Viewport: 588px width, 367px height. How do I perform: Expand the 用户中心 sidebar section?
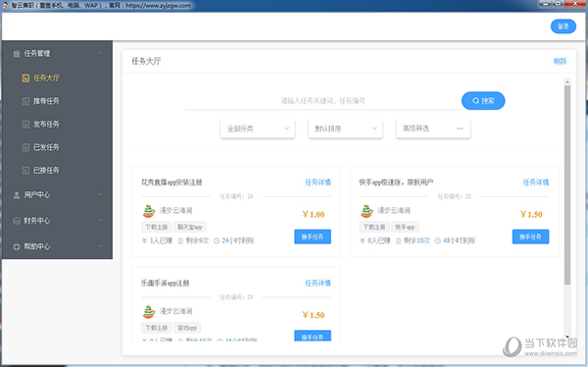[x=101, y=194]
